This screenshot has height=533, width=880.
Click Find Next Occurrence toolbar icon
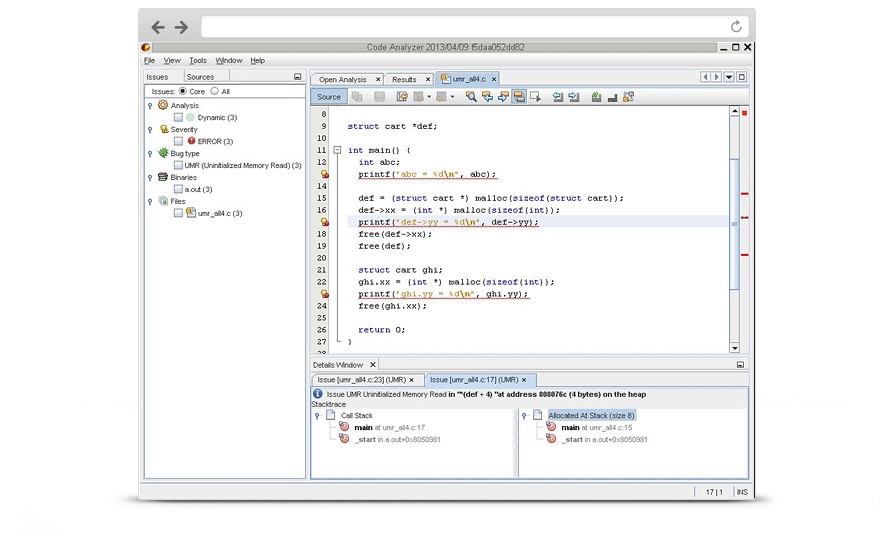(503, 97)
